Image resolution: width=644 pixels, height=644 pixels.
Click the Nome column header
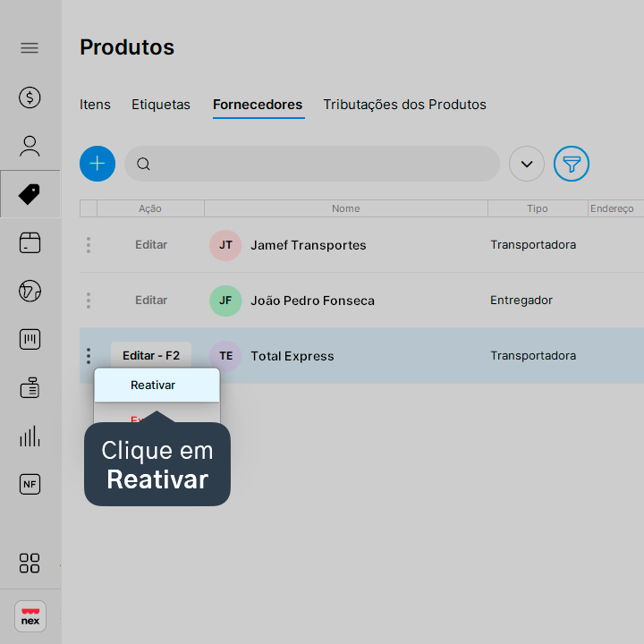[x=346, y=208]
